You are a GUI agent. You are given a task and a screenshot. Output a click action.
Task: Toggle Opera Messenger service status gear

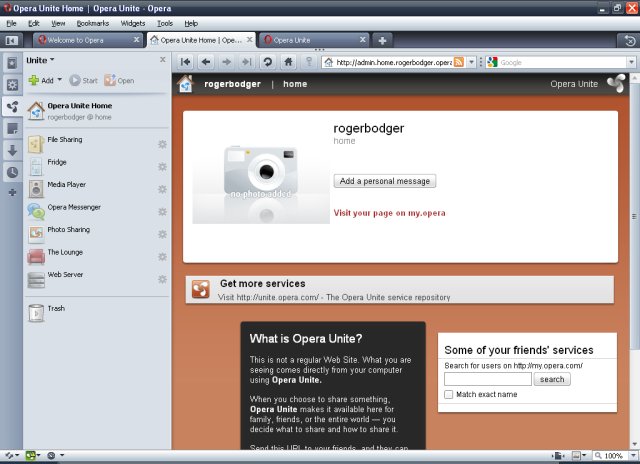pyautogui.click(x=162, y=211)
